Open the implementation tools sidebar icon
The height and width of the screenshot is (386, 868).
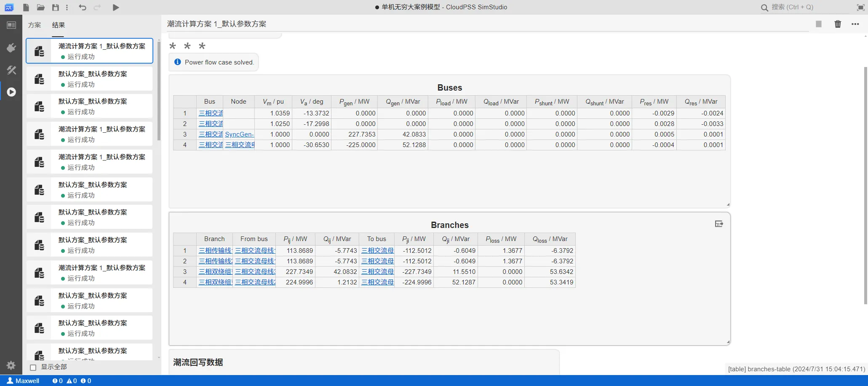pyautogui.click(x=11, y=70)
